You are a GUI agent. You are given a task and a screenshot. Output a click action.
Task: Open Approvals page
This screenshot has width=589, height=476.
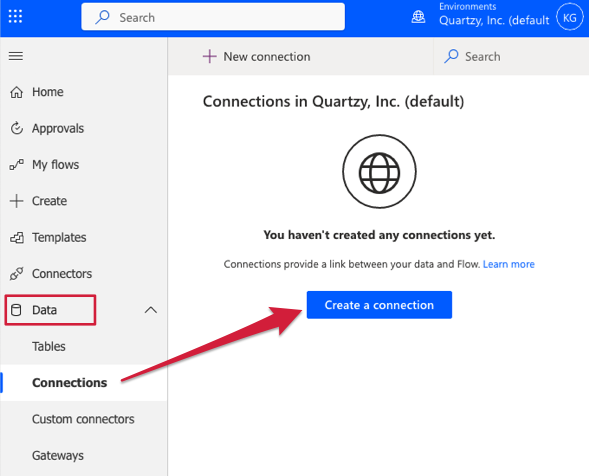pos(58,128)
